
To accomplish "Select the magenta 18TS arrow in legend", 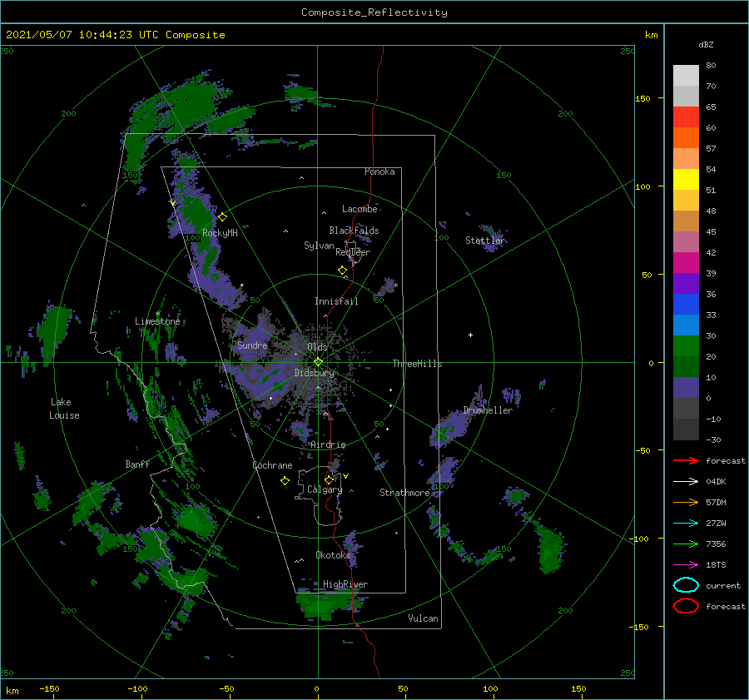I will coord(686,565).
